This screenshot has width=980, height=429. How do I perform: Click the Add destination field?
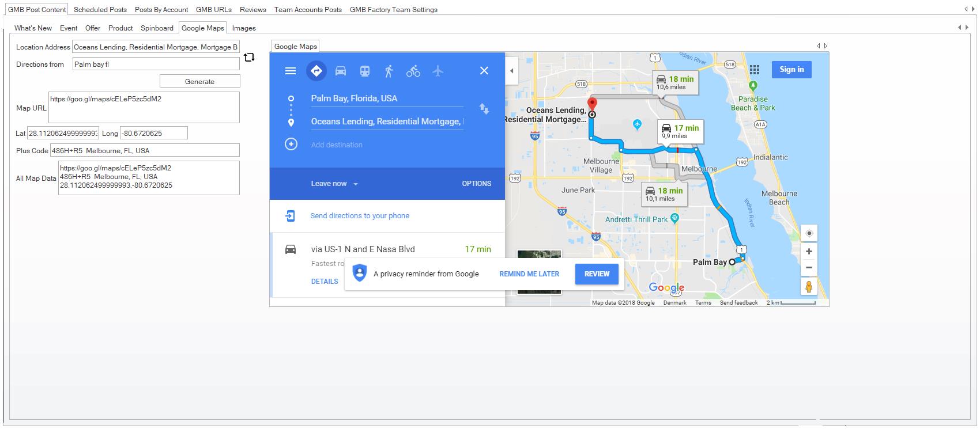387,145
